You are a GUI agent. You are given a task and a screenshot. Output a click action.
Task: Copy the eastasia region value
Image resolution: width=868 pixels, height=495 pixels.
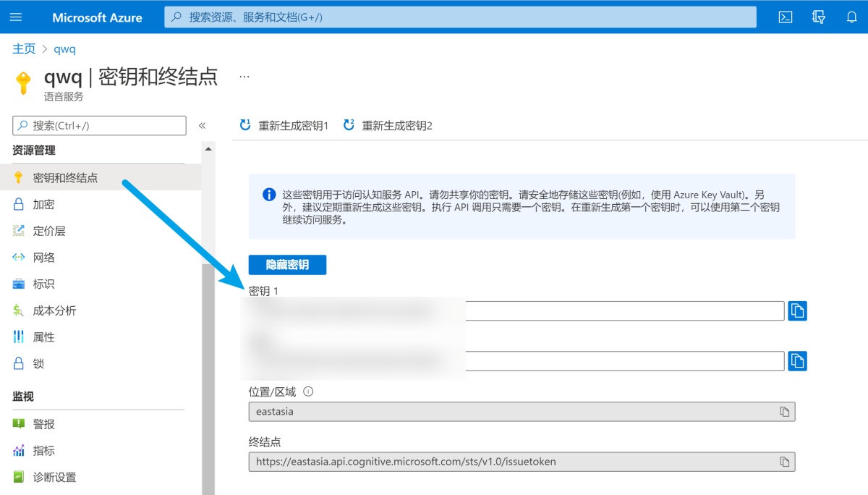(784, 411)
